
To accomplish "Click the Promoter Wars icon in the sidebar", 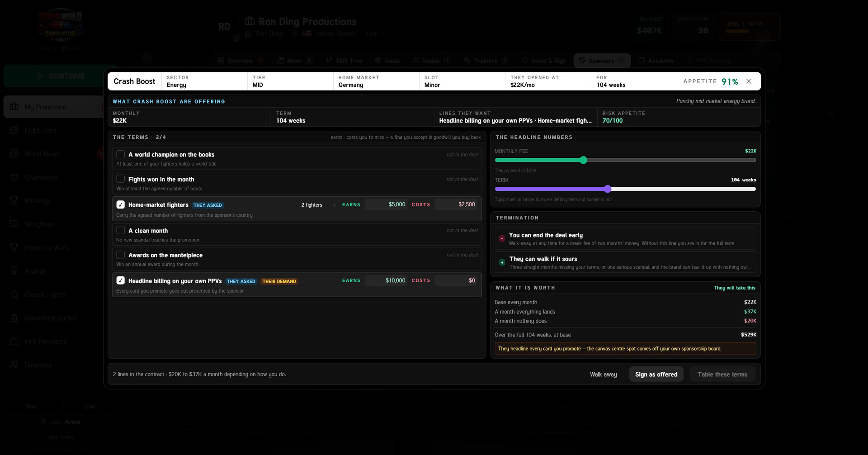I will tap(14, 247).
